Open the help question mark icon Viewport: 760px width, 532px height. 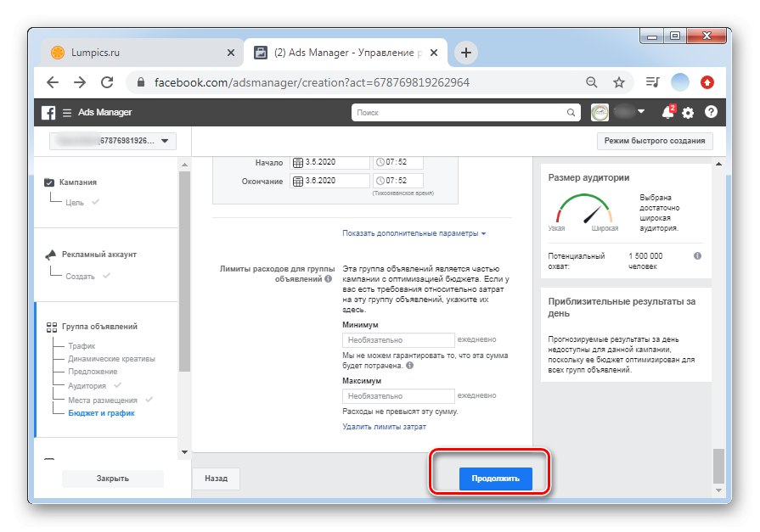coord(711,112)
